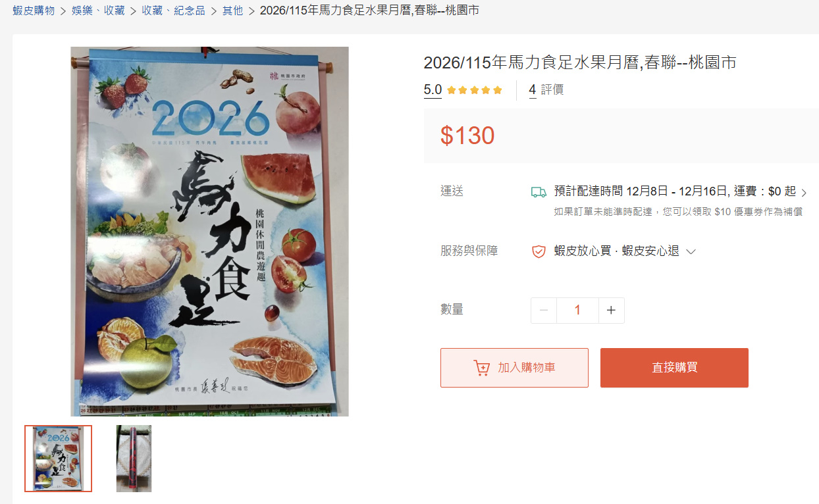
Task: Expand 蝦皮放心買 service guarantee dropdown
Action: point(691,251)
